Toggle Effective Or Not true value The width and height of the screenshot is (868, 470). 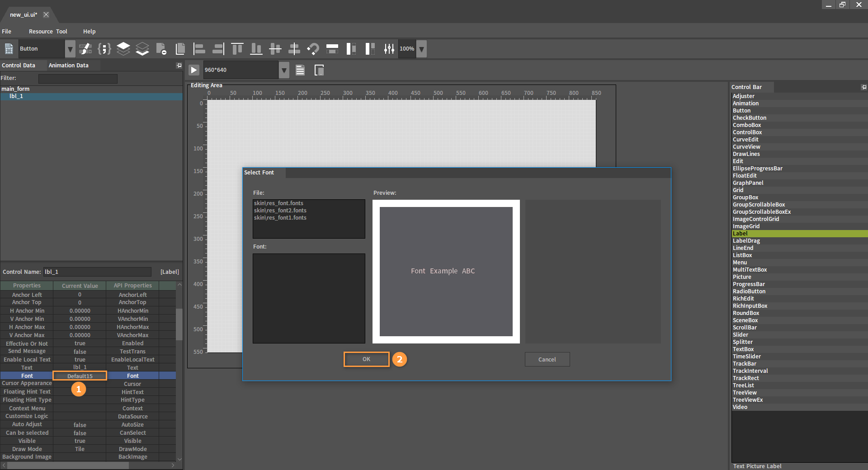coord(80,343)
